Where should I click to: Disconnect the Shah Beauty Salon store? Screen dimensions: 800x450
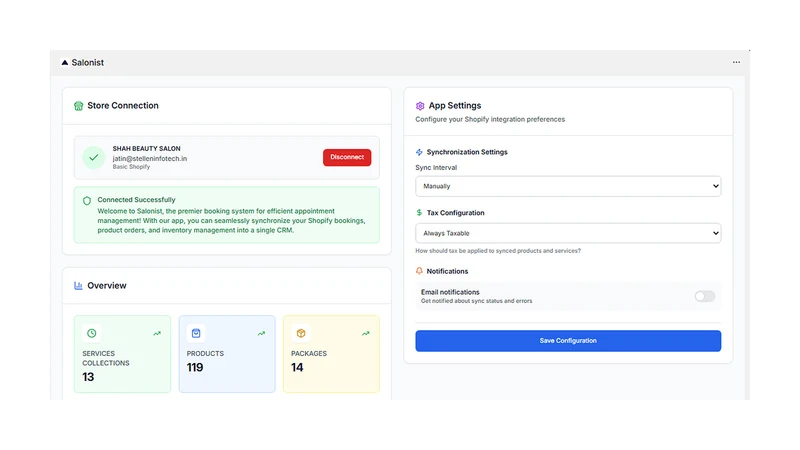point(347,157)
